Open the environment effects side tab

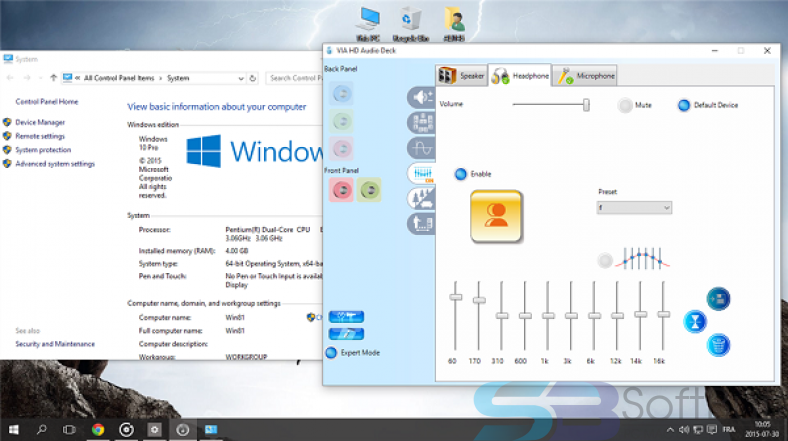pos(421,198)
